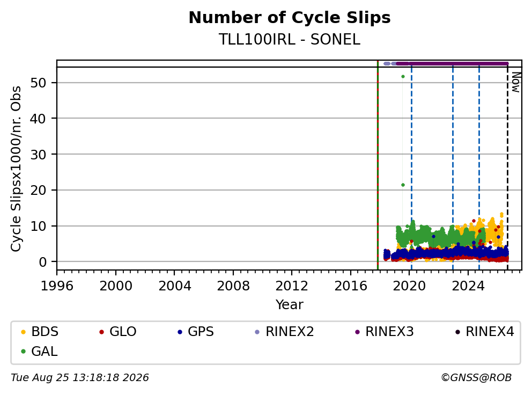The width and height of the screenshot is (532, 394).
Task: Click the BDS legend entry
Action: pyautogui.click(x=40, y=332)
